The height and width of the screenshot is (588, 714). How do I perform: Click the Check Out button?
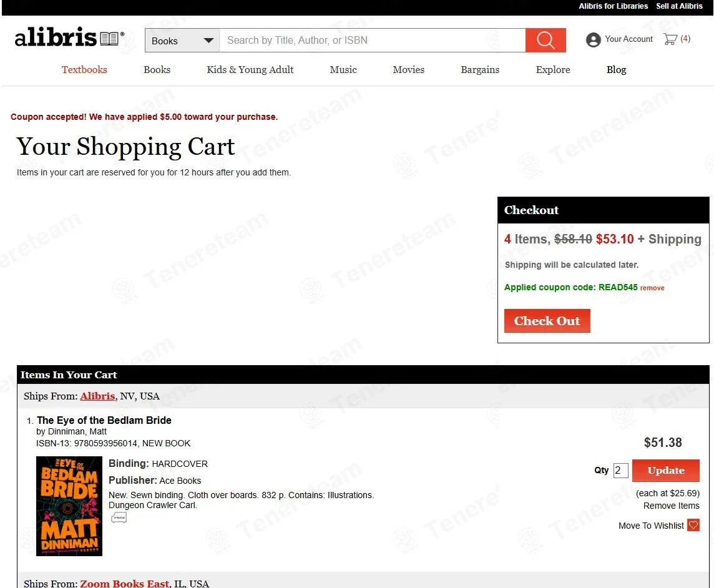click(x=547, y=321)
